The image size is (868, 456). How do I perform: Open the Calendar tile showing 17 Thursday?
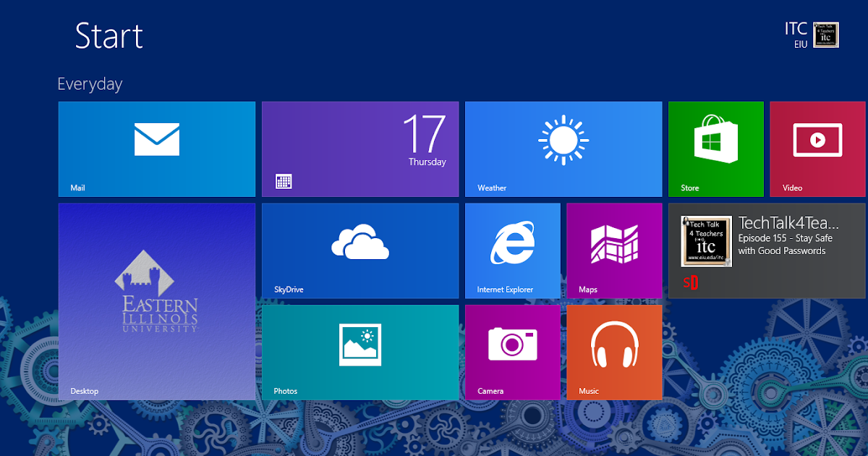(360, 149)
